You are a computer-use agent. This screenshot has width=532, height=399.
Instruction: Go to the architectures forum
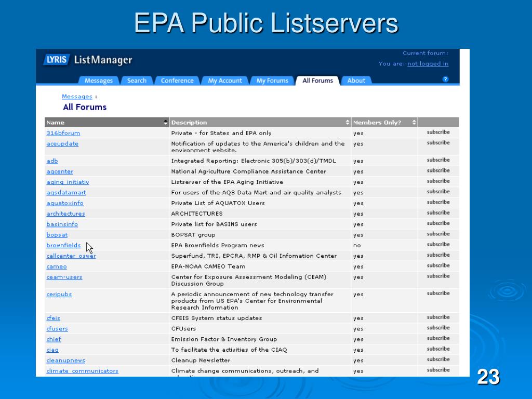coord(66,214)
